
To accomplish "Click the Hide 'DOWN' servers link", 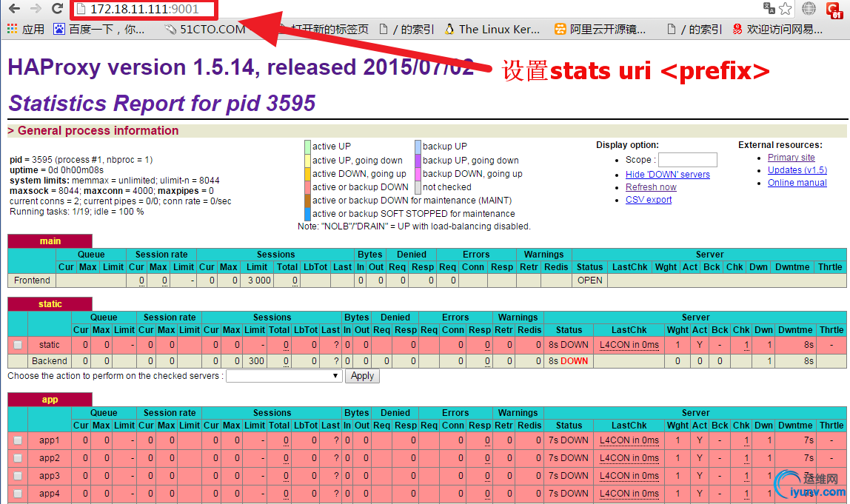I will (x=667, y=175).
